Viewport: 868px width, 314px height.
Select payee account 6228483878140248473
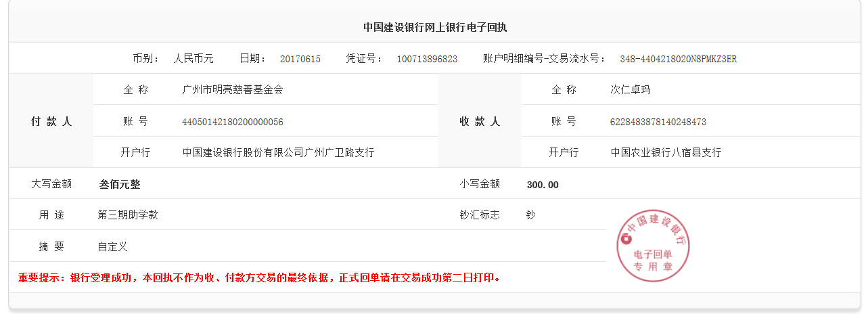tap(658, 122)
